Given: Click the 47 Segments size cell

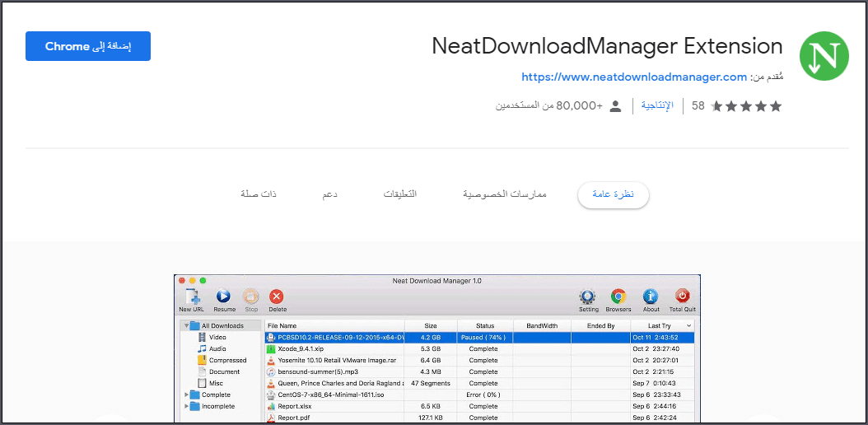Looking at the screenshot, I should pyautogui.click(x=431, y=383).
